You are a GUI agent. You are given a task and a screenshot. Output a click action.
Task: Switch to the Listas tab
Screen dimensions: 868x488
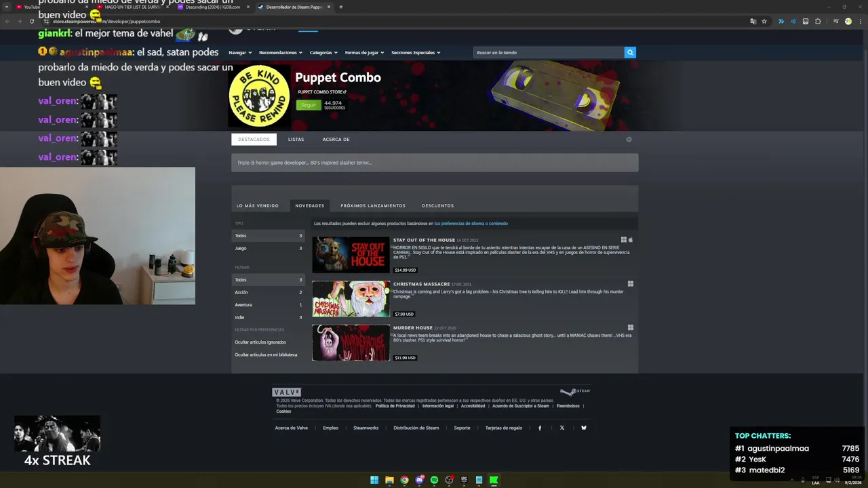coord(296,140)
